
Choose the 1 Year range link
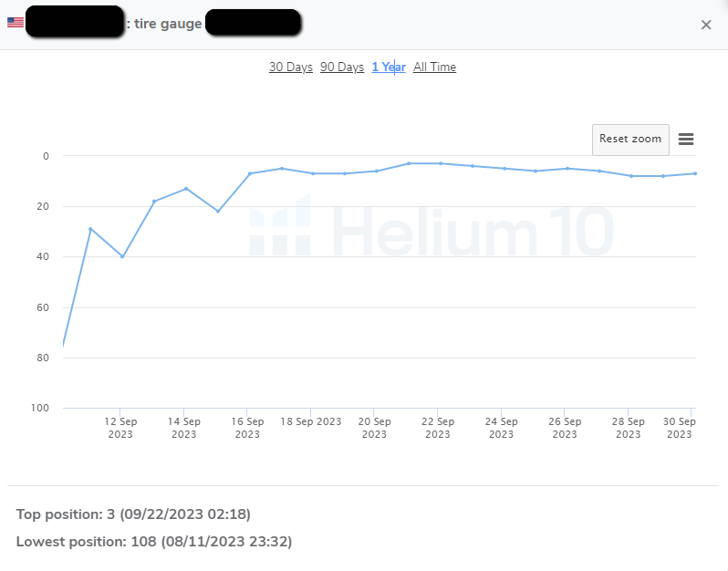(389, 67)
